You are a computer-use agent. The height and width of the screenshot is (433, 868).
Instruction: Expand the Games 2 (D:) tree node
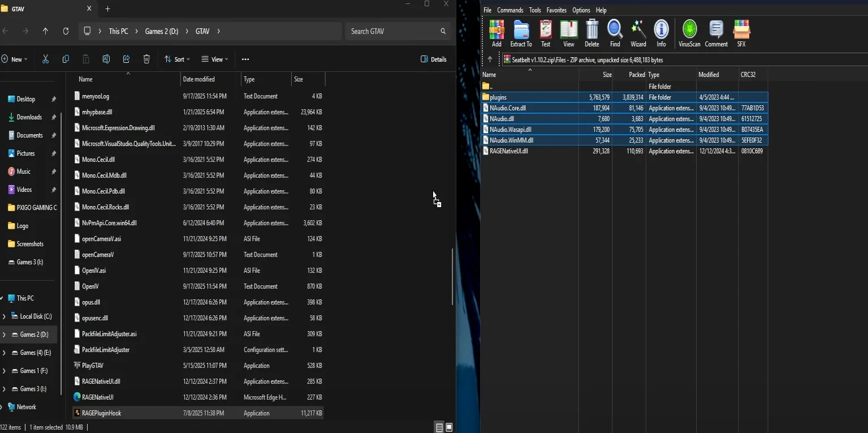[5, 335]
